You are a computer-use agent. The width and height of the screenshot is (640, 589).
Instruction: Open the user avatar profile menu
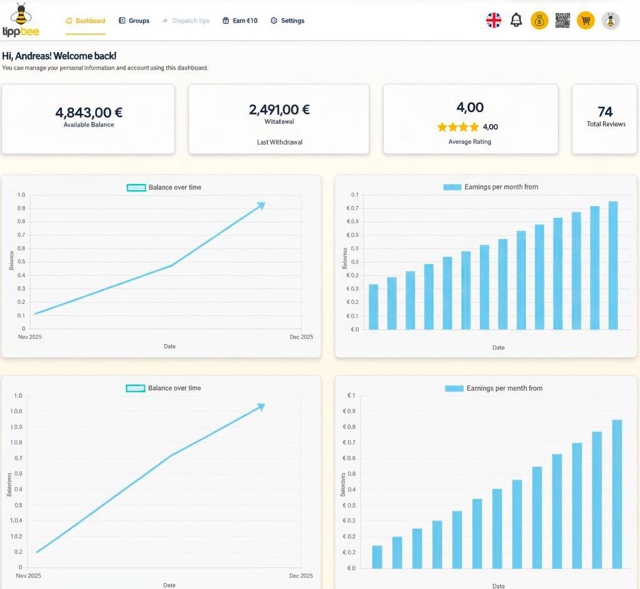tap(610, 20)
